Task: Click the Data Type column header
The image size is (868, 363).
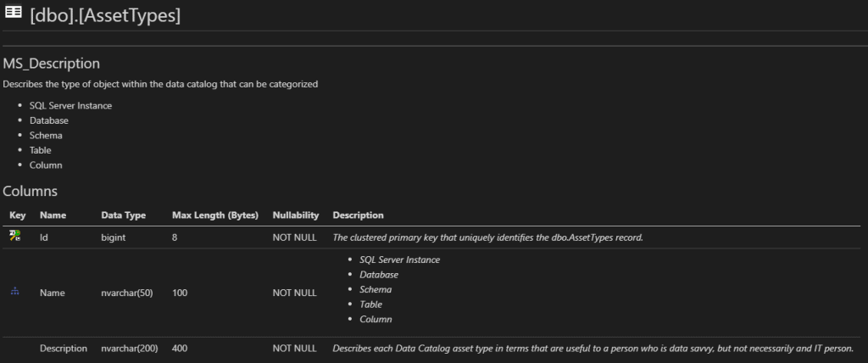Action: click(123, 215)
